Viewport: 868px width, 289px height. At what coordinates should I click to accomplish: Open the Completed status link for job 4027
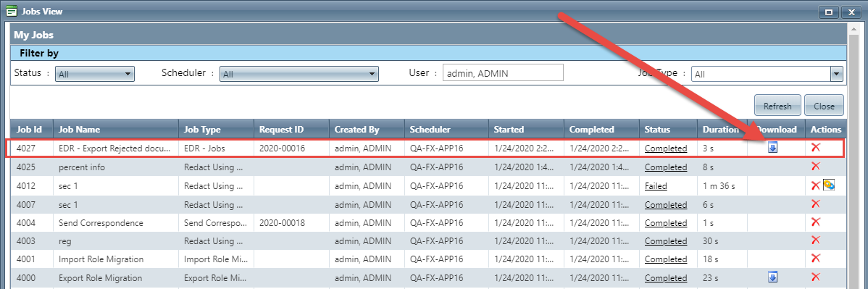[x=666, y=148]
